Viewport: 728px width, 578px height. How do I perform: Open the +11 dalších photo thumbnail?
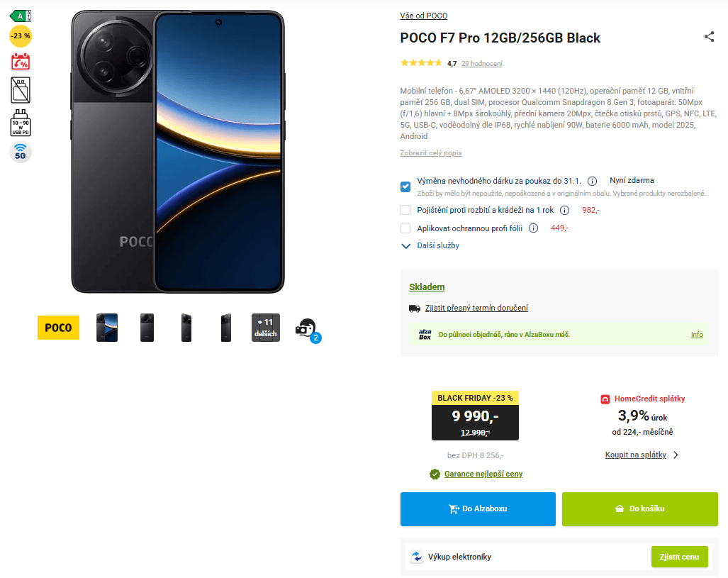pyautogui.click(x=265, y=327)
